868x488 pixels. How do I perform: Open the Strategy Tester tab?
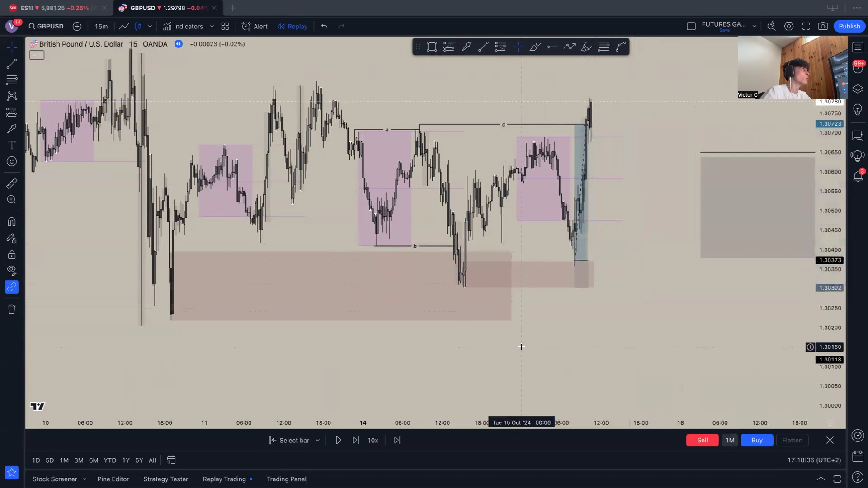165,479
